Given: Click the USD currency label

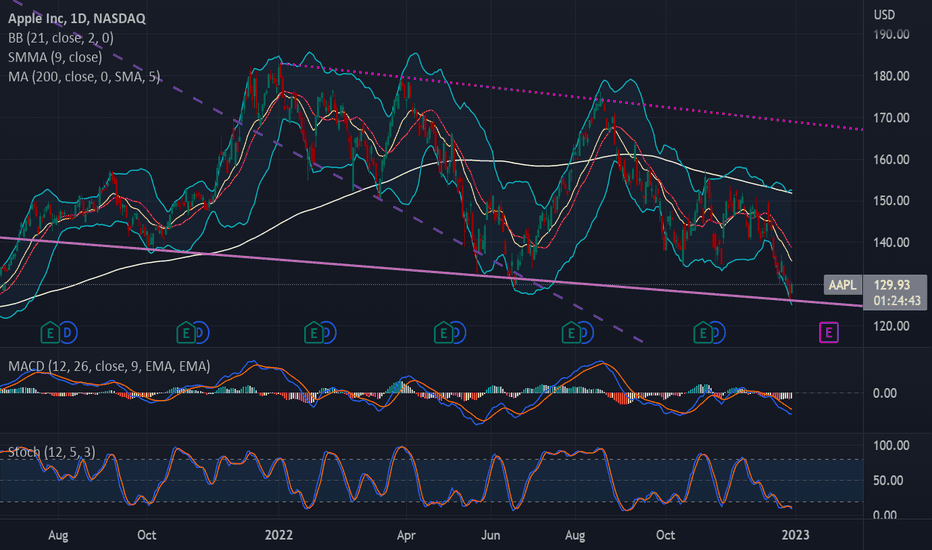Looking at the screenshot, I should click(x=884, y=15).
